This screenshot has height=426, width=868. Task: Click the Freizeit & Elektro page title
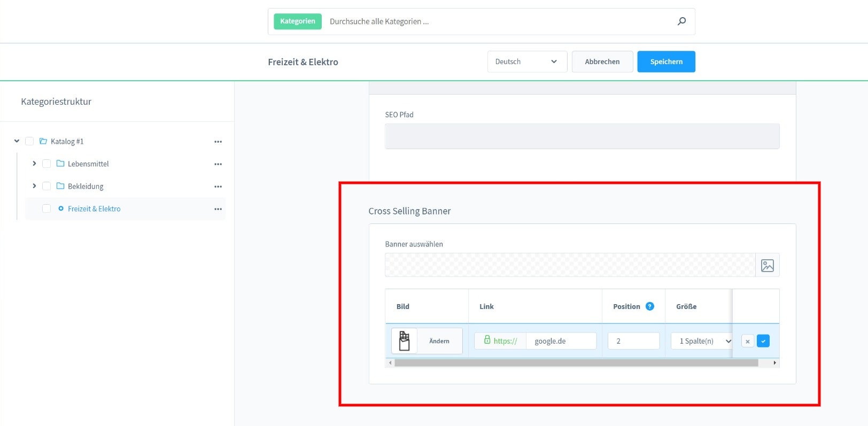coord(303,62)
